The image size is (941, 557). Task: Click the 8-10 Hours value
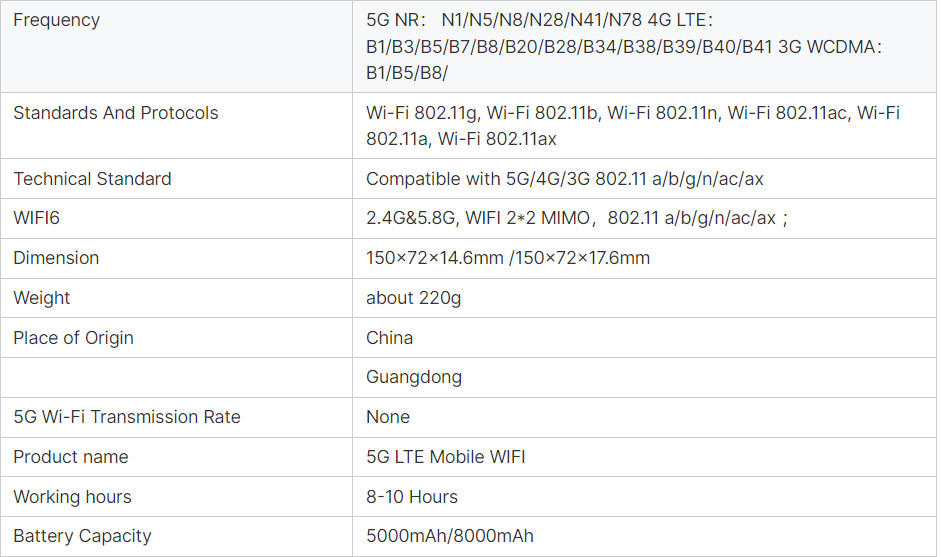[x=411, y=497]
